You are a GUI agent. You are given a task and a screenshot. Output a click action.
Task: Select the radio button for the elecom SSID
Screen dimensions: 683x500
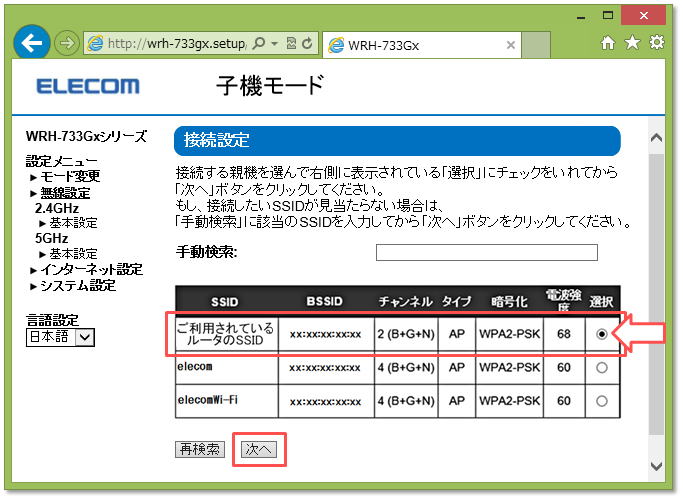[602, 368]
